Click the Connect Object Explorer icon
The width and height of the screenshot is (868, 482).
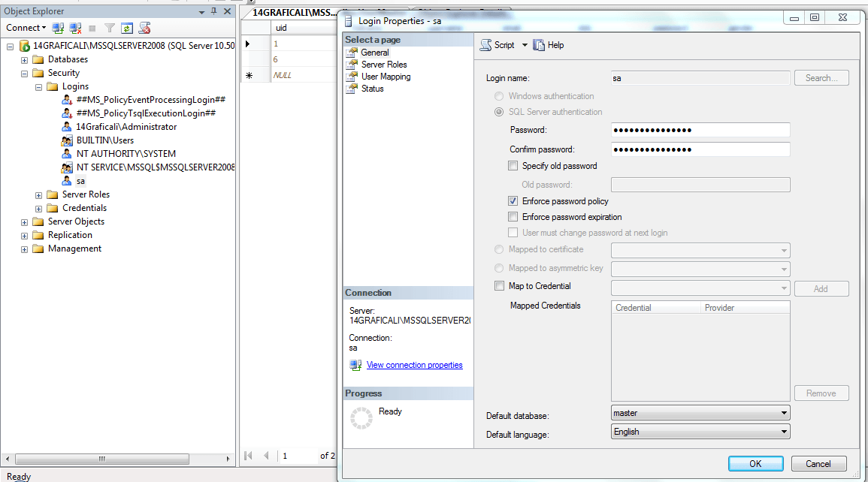click(x=58, y=28)
